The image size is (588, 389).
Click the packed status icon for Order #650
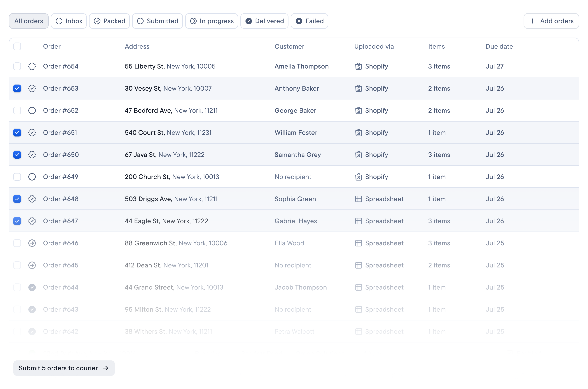[x=32, y=155]
